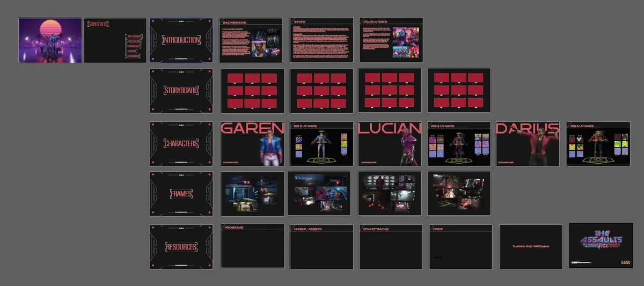The width and height of the screenshot is (644, 286).
Task: Select first red grid slide after STORYBOARD
Action: click(252, 91)
